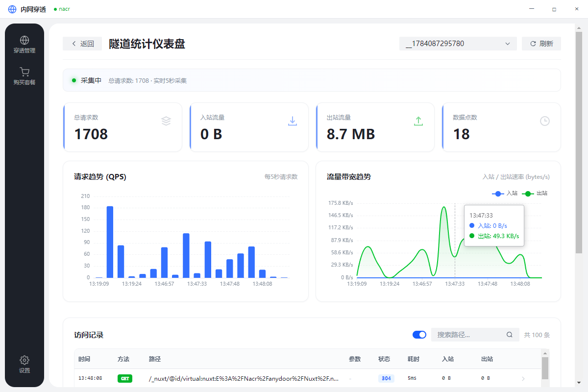Click the layers icon in 总请求数 card
Screen dimensions: 588x392
166,121
